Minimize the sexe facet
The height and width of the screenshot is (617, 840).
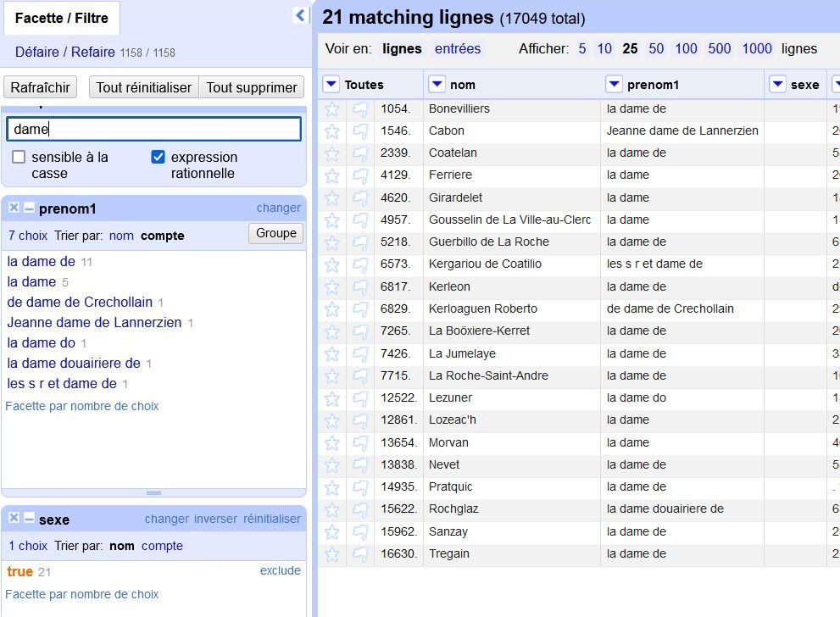tap(29, 518)
